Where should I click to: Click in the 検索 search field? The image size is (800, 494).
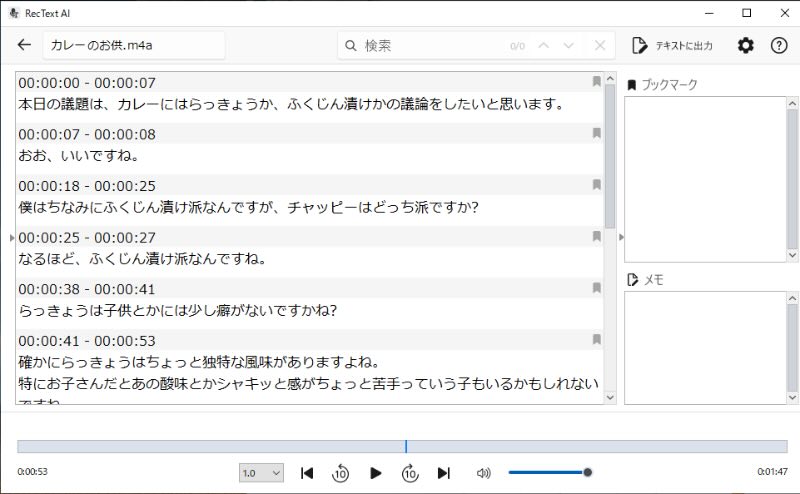coord(430,46)
